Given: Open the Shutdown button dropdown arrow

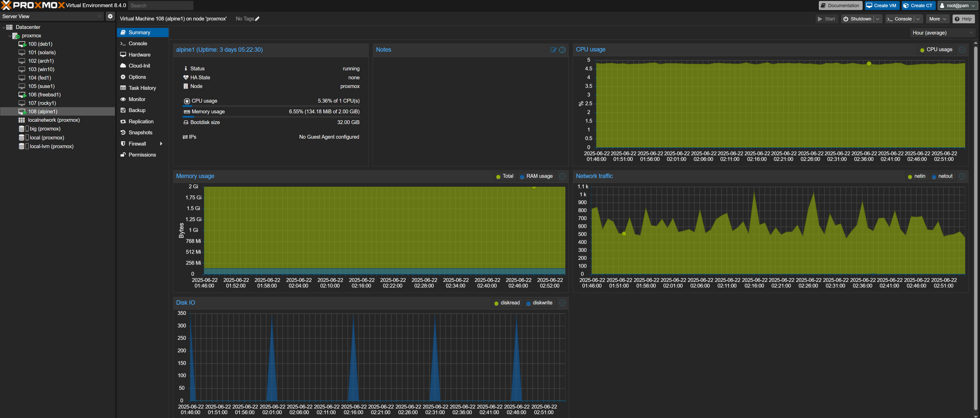Looking at the screenshot, I should point(878,19).
